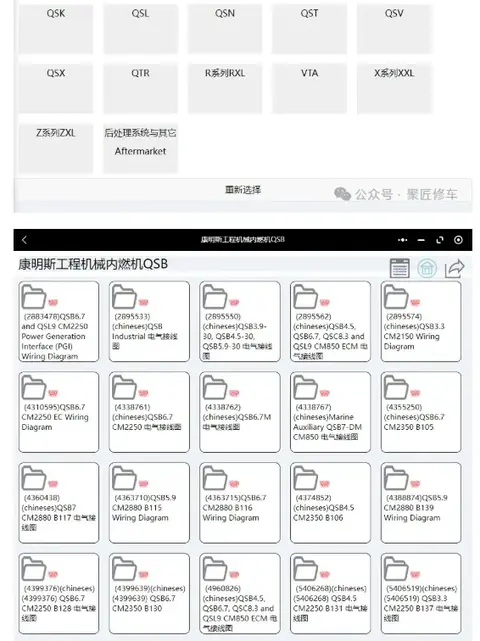Viewport: 480px width, 641px height.
Task: Open 后处理系统与其它 Aftermarket tile
Action: (140, 148)
